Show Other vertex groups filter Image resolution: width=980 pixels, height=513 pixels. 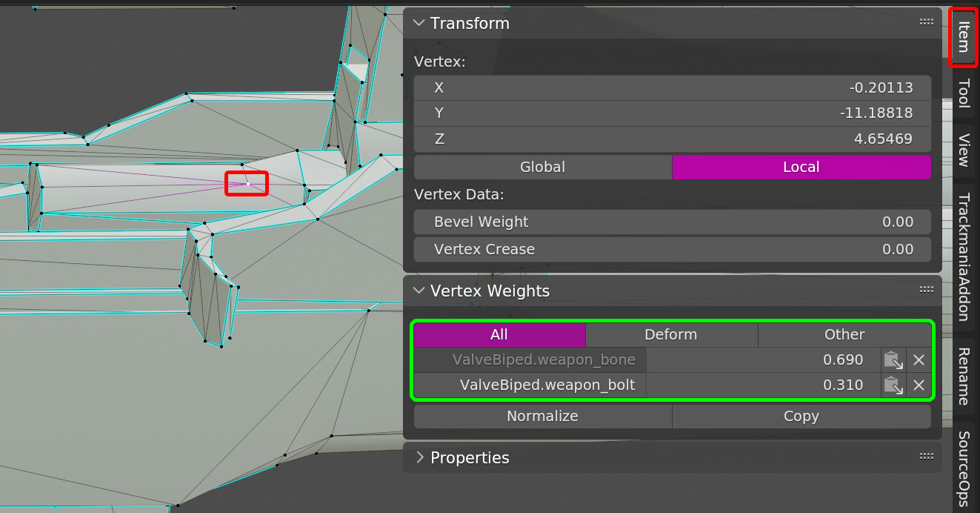pos(844,334)
